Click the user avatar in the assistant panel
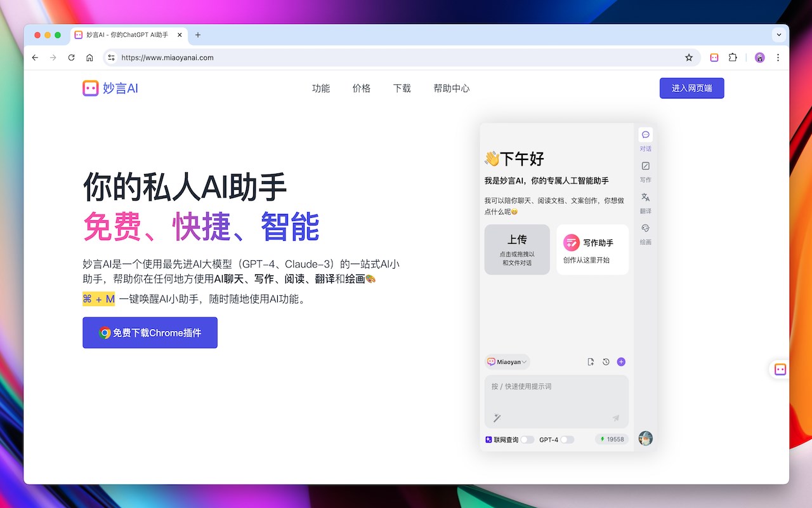 pyautogui.click(x=645, y=438)
